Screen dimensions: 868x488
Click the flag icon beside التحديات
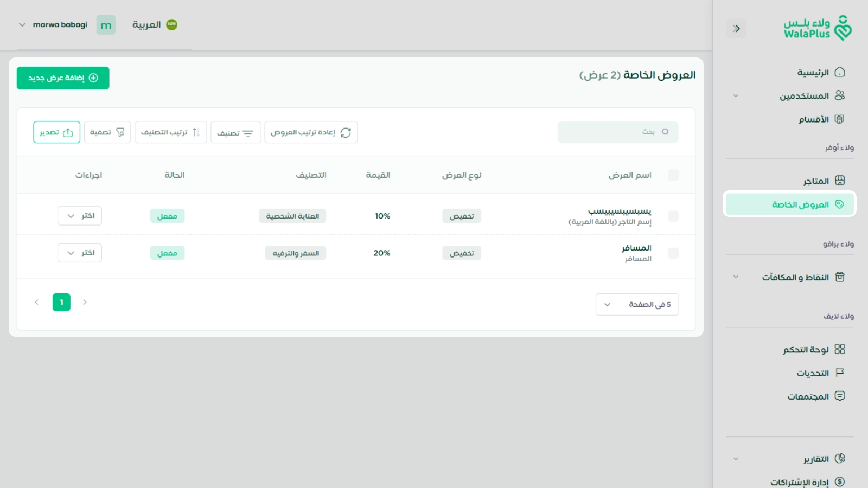[x=840, y=373]
